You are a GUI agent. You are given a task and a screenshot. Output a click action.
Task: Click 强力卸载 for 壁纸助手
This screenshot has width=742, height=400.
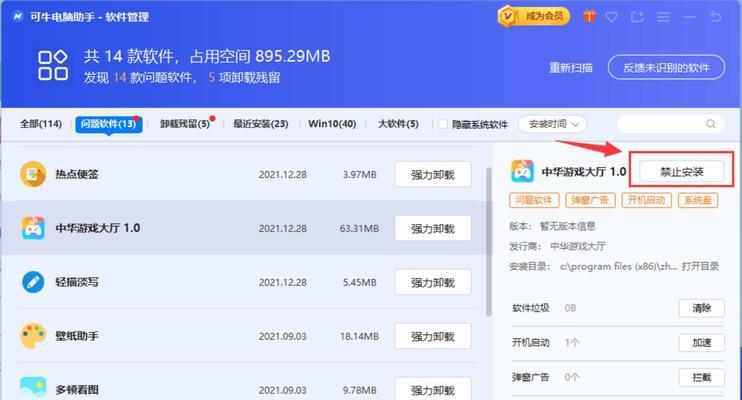[433, 337]
